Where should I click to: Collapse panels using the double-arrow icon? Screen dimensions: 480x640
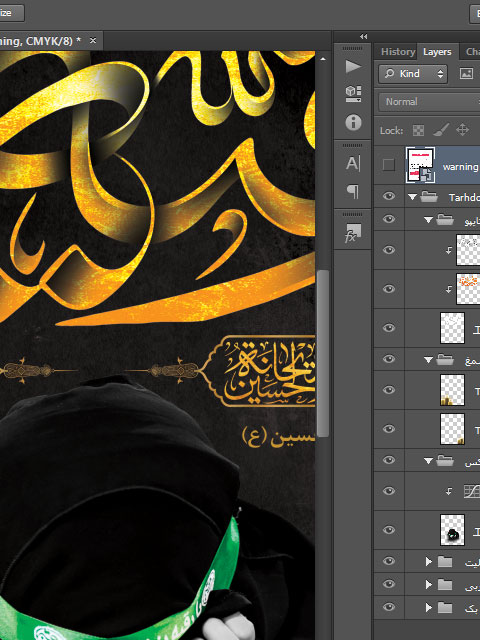pos(364,36)
